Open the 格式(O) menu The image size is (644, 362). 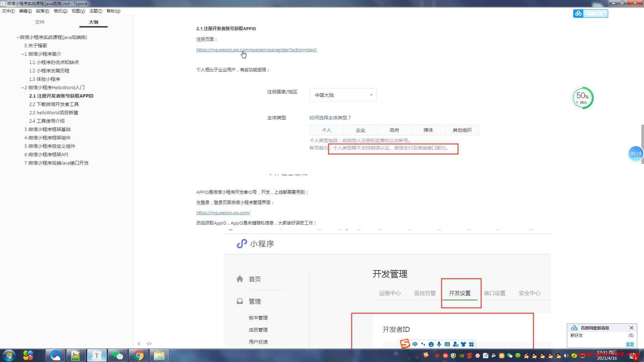[x=60, y=11]
